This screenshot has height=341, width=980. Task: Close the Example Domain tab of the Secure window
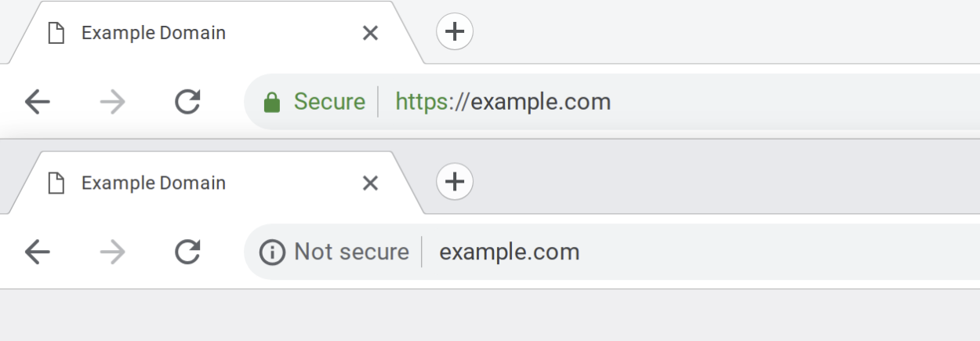(371, 33)
